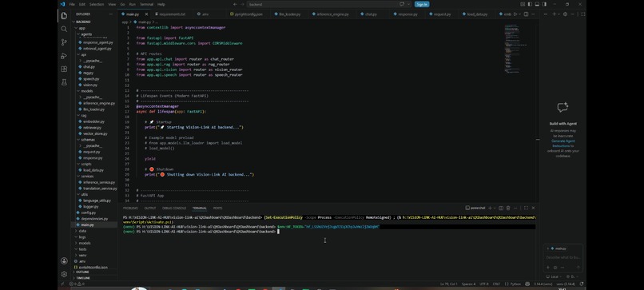
Task: Open the Testing flask view
Action: 64,82
